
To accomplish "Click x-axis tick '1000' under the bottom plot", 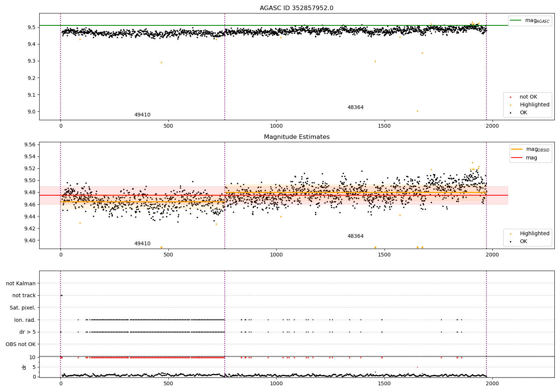I will 276,384.
